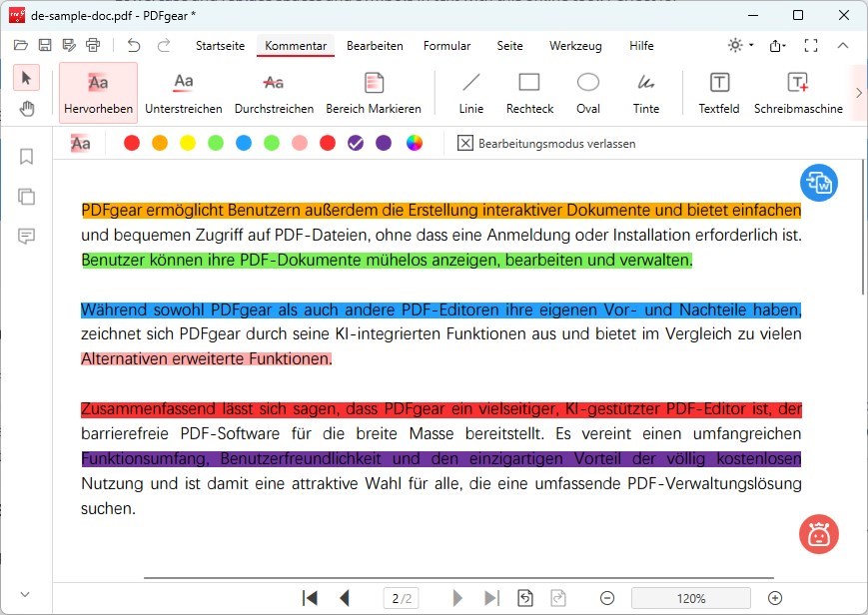This screenshot has width=868, height=615.
Task: Click the highlight Aa preview icon in color bar
Action: pyautogui.click(x=80, y=144)
